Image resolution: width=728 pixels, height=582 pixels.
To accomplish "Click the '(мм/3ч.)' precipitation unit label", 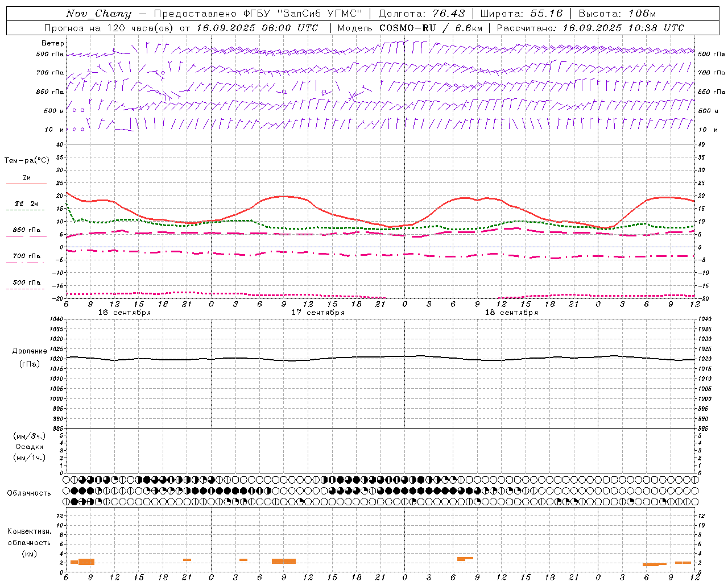I will (x=30, y=436).
